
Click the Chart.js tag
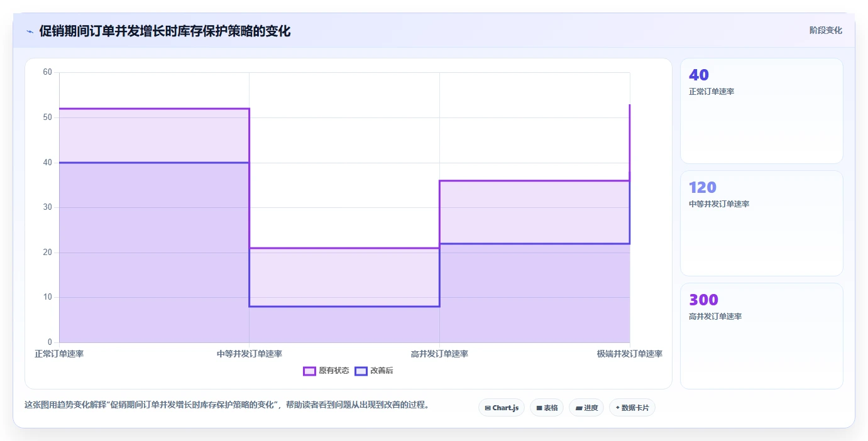(x=502, y=408)
